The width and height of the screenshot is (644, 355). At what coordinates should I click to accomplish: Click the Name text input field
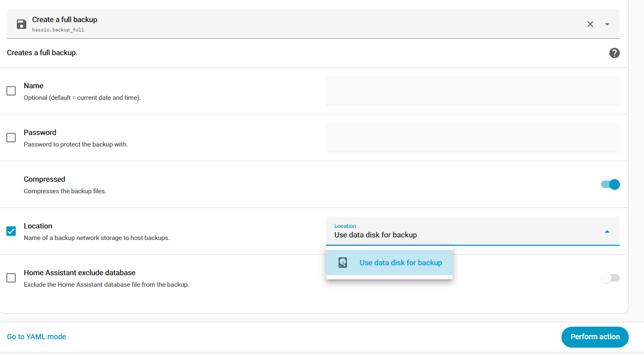click(472, 91)
